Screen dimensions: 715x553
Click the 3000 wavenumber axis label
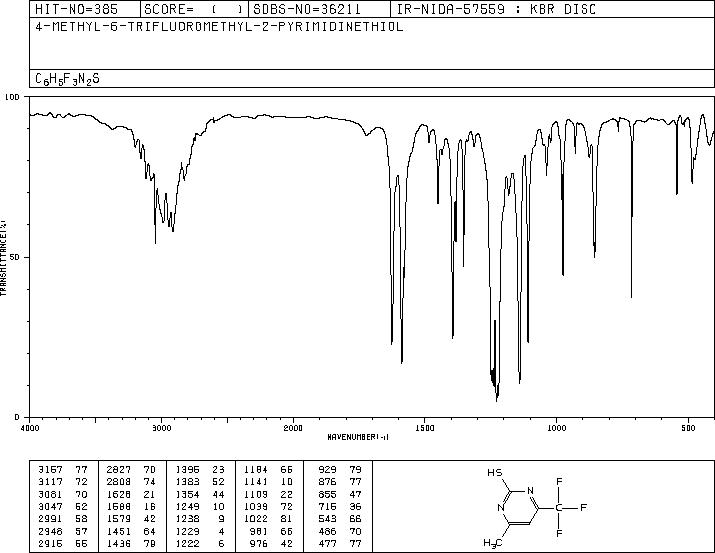(x=161, y=426)
